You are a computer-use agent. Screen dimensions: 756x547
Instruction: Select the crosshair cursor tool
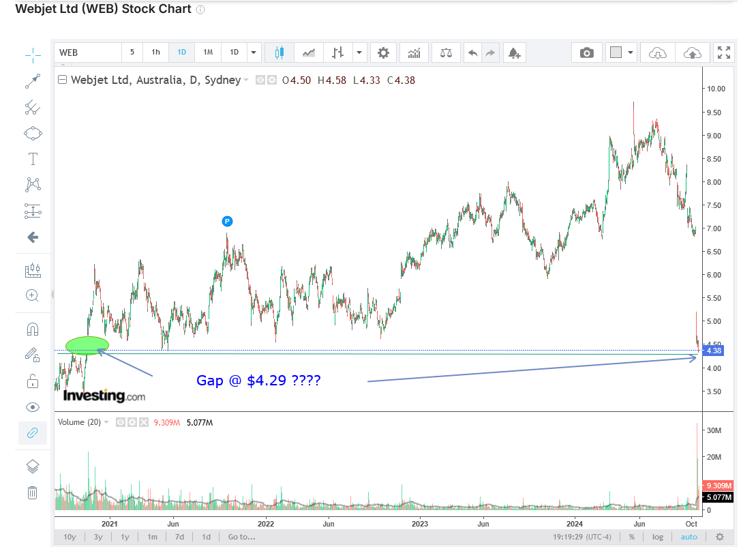(33, 55)
